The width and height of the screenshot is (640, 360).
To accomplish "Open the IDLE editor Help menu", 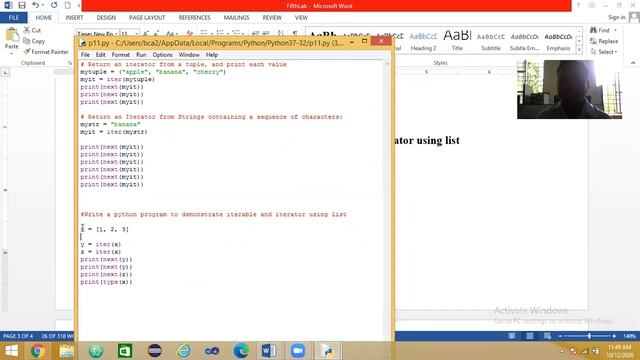I will tap(211, 55).
